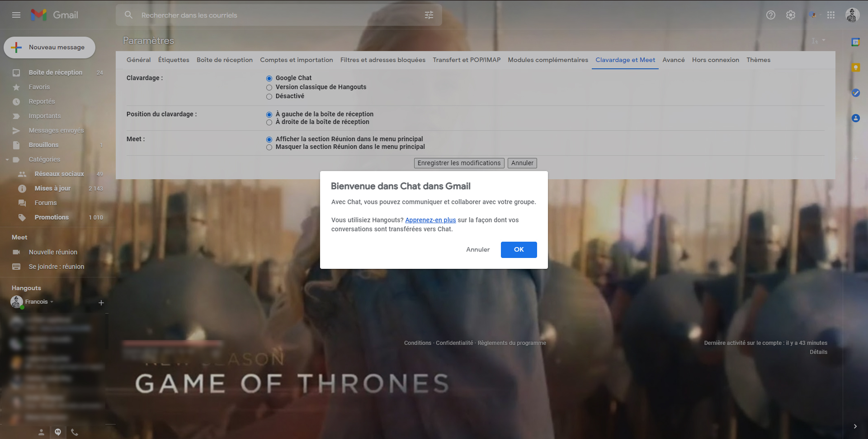Click Annuler button beside Enregistrer
The width and height of the screenshot is (868, 439).
(522, 163)
